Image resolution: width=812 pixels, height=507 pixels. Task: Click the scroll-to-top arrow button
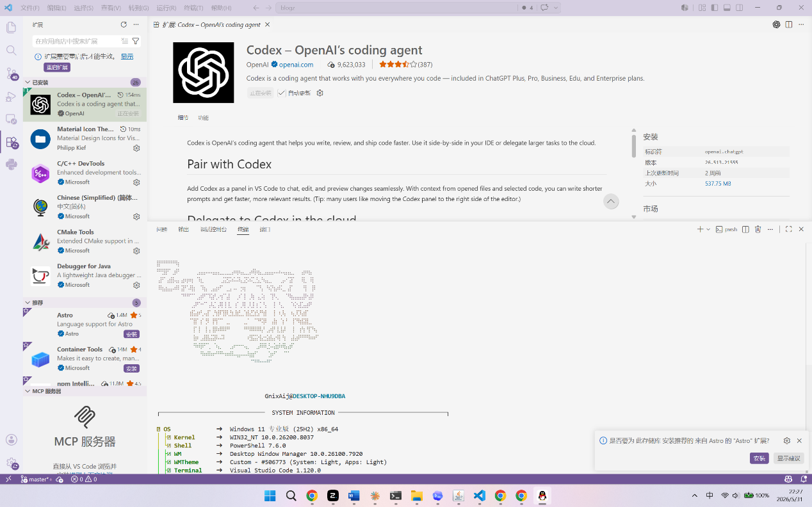click(x=611, y=201)
